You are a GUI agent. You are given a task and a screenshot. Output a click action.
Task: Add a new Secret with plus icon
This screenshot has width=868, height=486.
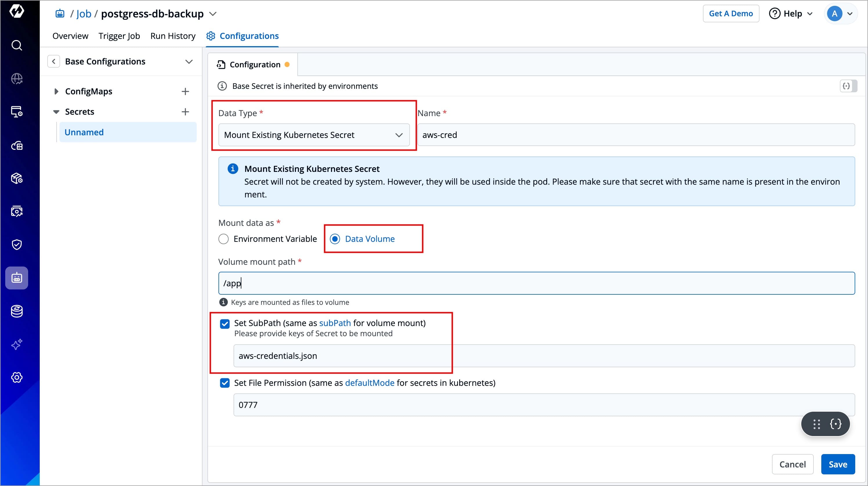[185, 112]
